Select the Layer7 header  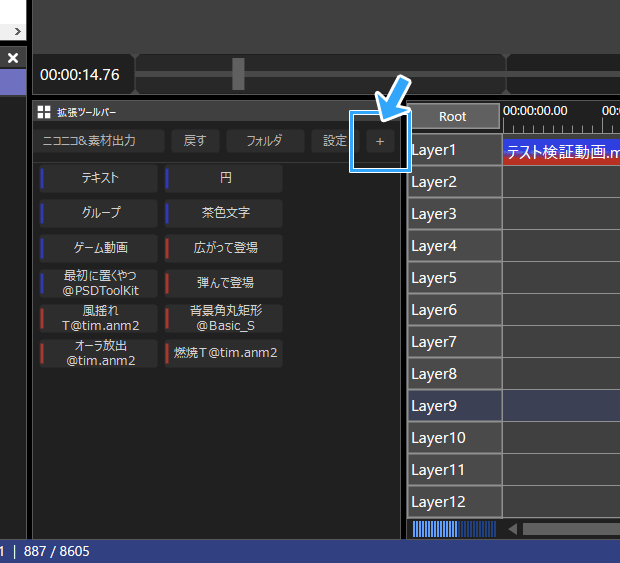pos(455,342)
